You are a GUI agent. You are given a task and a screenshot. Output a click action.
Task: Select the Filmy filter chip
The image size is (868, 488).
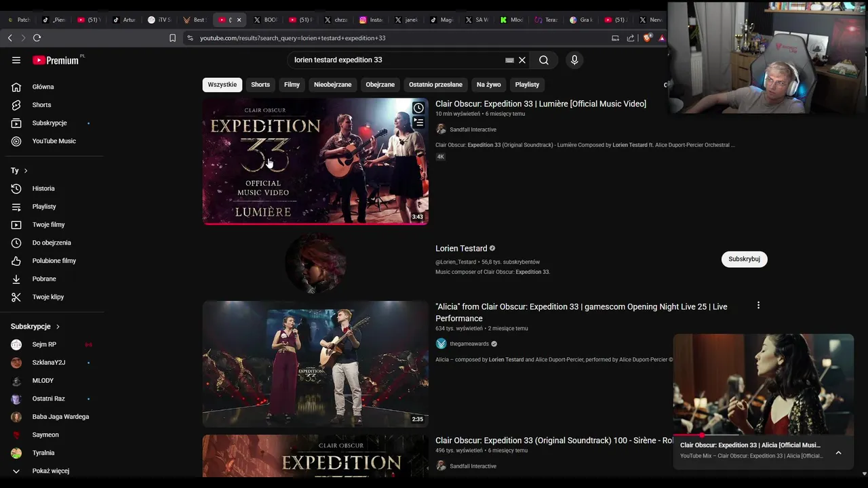[x=292, y=85]
